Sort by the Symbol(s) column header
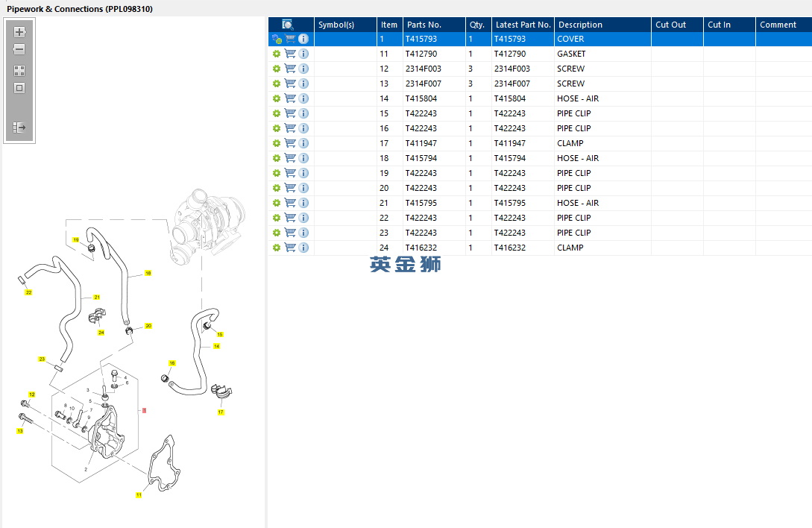The width and height of the screenshot is (812, 528). tap(345, 25)
